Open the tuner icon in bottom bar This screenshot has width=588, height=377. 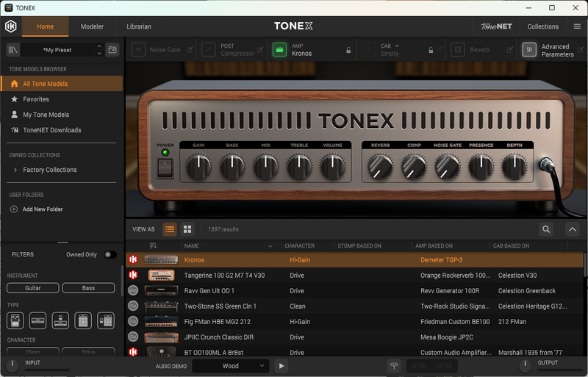pos(394,366)
